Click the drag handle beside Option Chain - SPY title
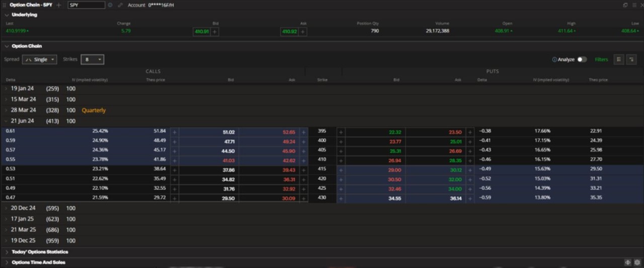The image size is (644, 268). point(5,5)
